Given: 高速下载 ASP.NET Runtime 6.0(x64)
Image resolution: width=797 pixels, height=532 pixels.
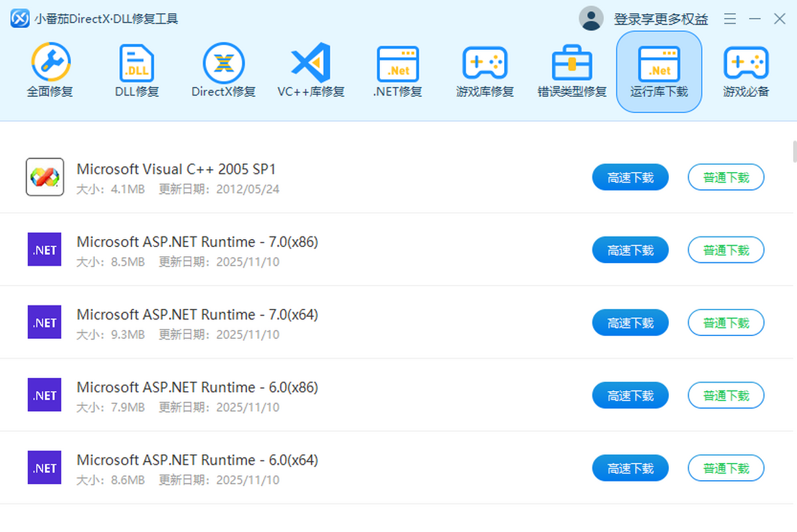Looking at the screenshot, I should coord(630,468).
